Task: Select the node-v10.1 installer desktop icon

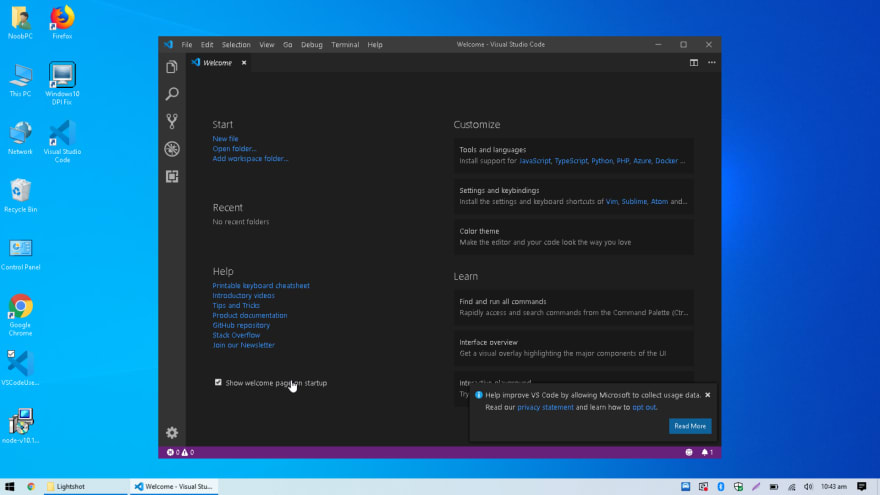Action: [x=20, y=426]
